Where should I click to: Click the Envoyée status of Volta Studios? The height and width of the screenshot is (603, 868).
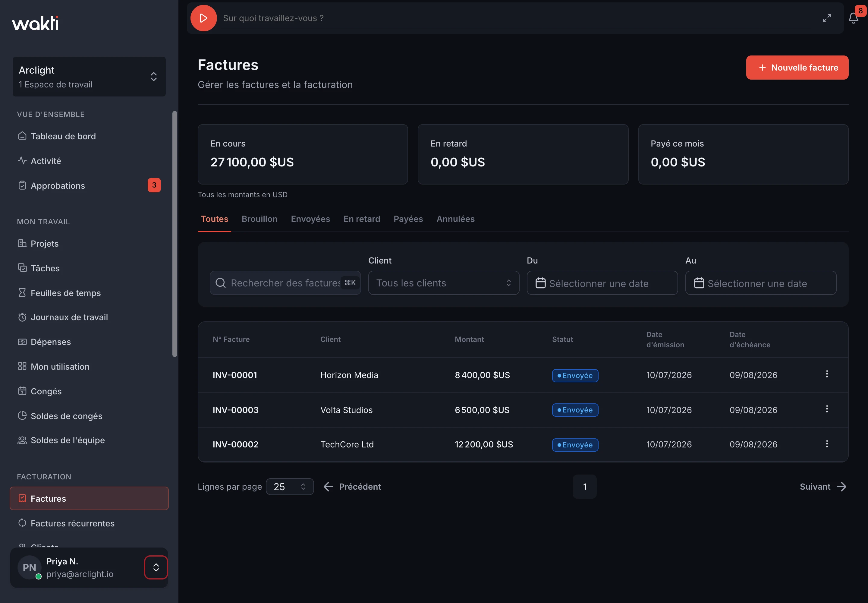575,410
